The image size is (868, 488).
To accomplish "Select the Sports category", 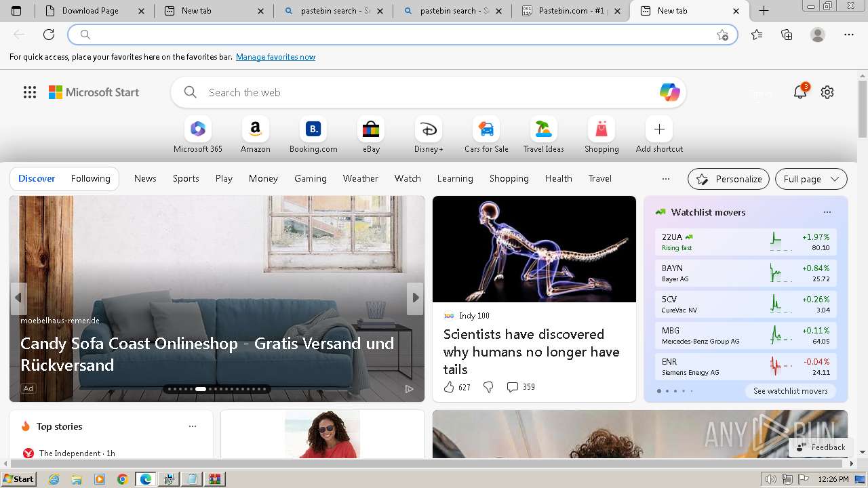I will [186, 178].
